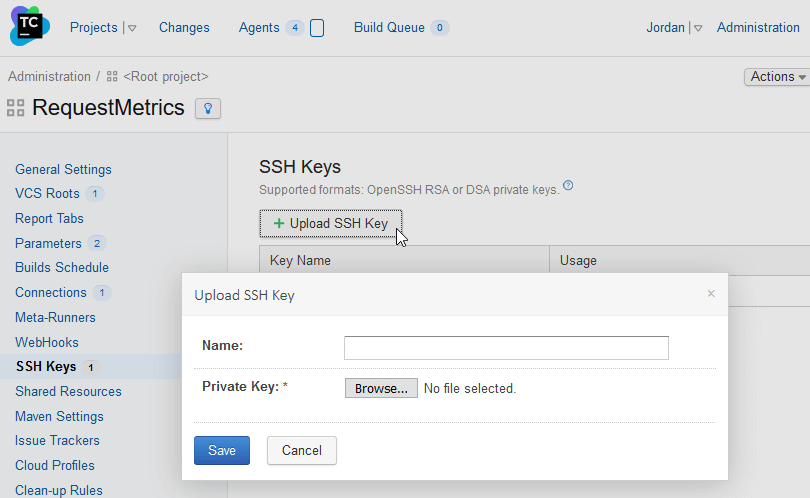The width and height of the screenshot is (810, 498).
Task: Open Issue Trackers in sidebar
Action: tap(57, 441)
